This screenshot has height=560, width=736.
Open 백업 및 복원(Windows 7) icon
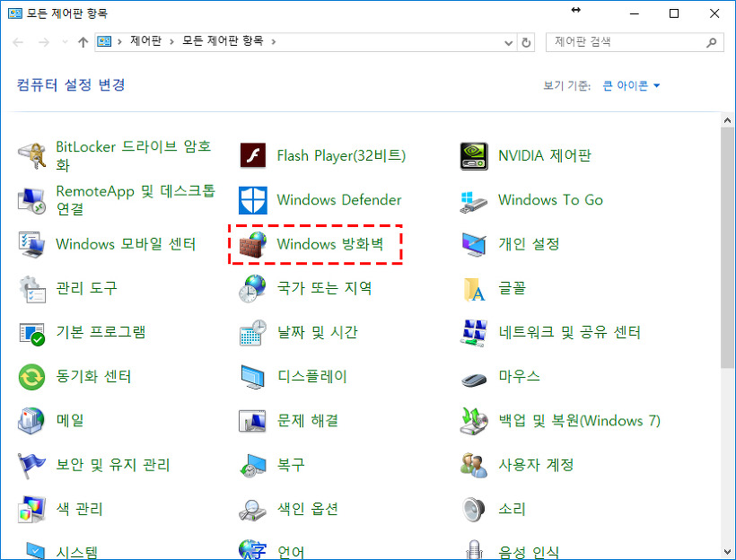[x=474, y=421]
